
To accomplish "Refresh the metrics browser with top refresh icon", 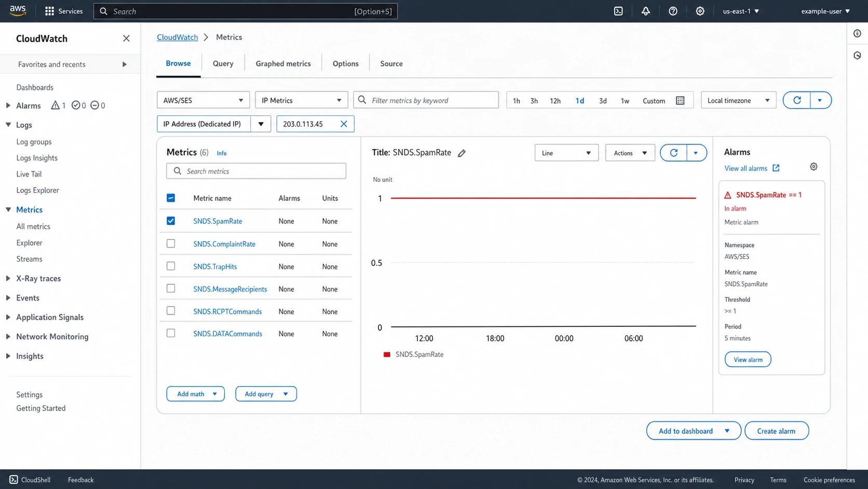I will (797, 100).
